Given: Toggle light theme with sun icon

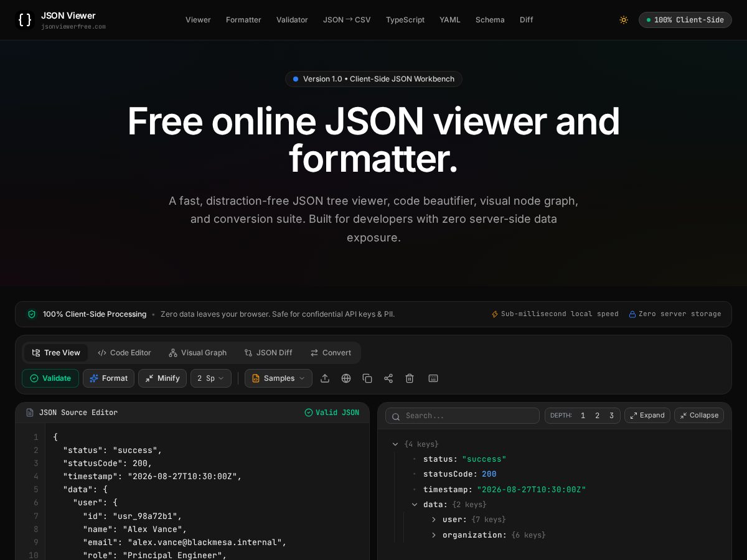Looking at the screenshot, I should (623, 20).
